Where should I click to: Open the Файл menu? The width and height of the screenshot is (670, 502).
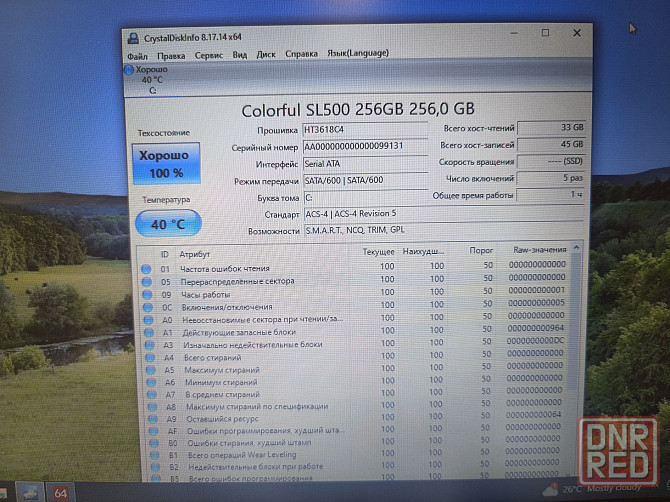click(137, 56)
